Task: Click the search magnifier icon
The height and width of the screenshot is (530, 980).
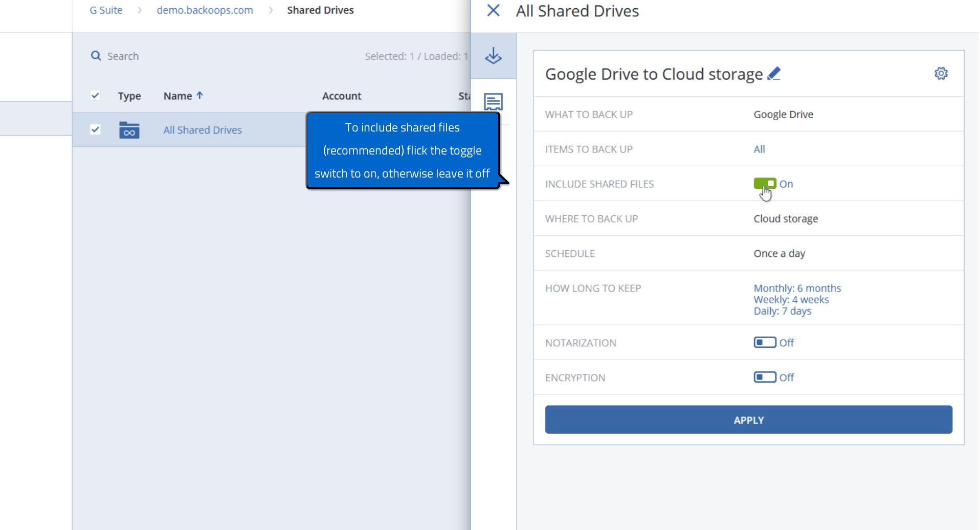Action: (x=96, y=56)
